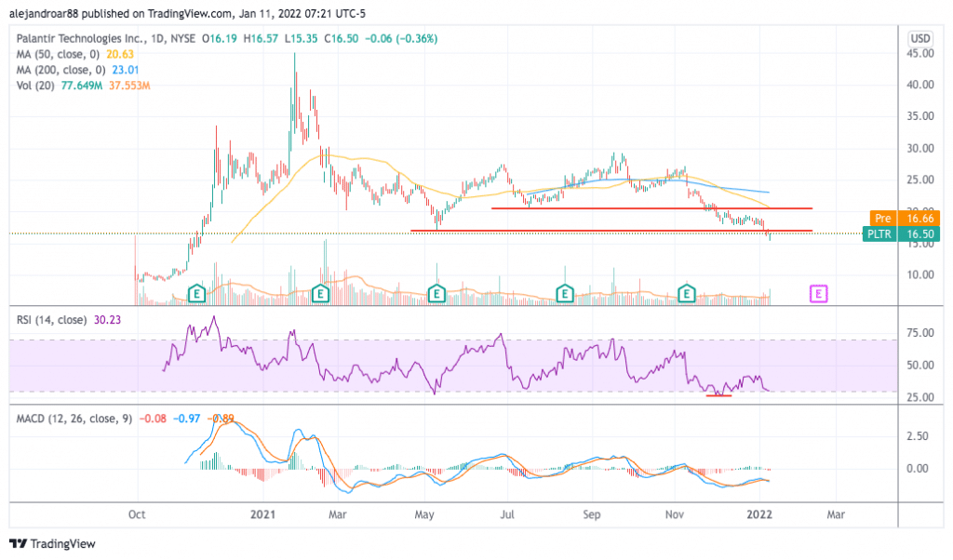
Task: Click the earnings marker near February 2021
Action: point(320,294)
